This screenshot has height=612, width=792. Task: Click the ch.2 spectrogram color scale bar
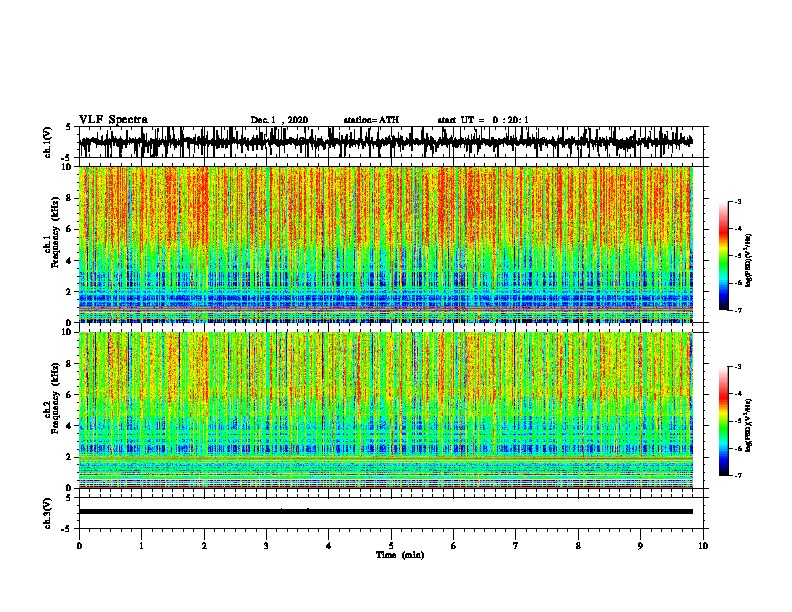click(x=723, y=421)
